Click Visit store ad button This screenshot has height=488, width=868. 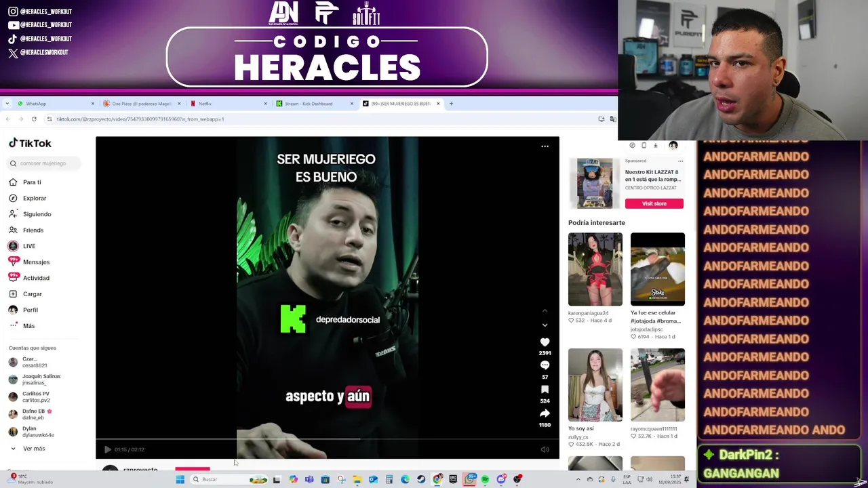pos(654,203)
